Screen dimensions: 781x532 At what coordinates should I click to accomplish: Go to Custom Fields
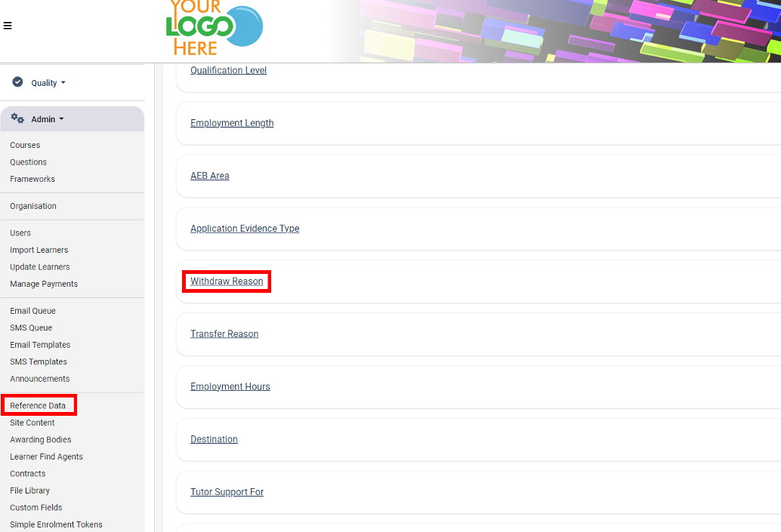(x=36, y=507)
